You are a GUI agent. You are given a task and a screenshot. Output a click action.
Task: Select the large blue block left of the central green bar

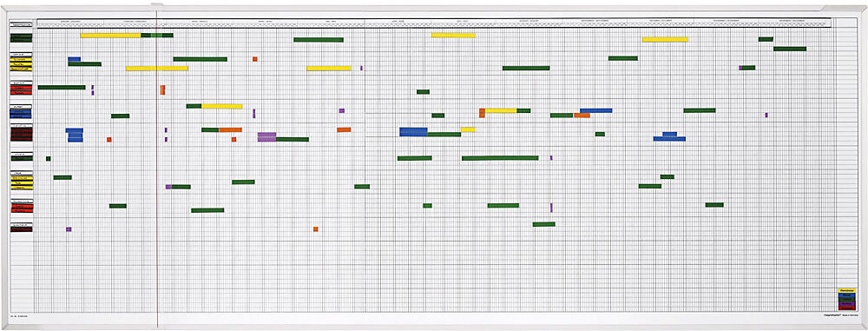tap(413, 132)
